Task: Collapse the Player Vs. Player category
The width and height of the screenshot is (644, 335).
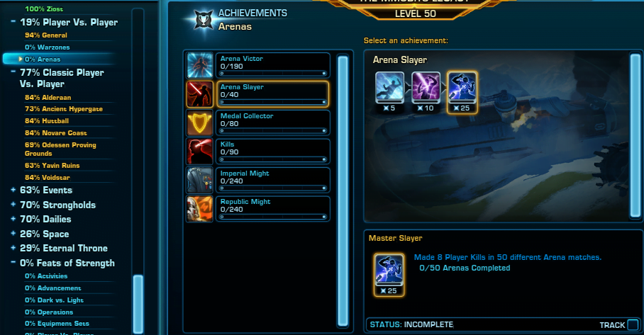Action: 13,21
